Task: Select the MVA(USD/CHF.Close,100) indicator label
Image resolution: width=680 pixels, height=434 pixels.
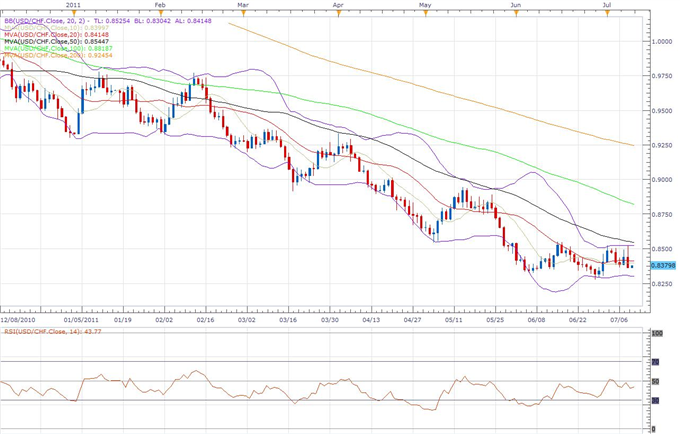Action: point(58,48)
